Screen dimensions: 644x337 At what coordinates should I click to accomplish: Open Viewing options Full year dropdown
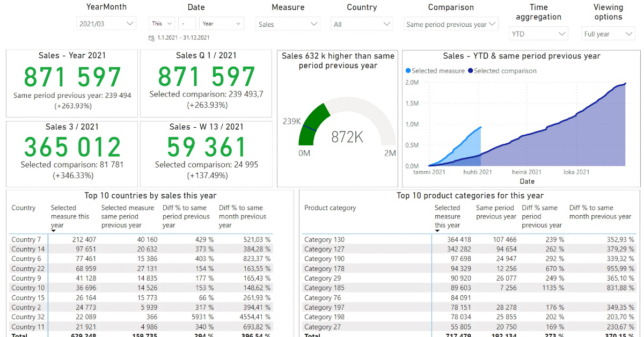[x=608, y=34]
